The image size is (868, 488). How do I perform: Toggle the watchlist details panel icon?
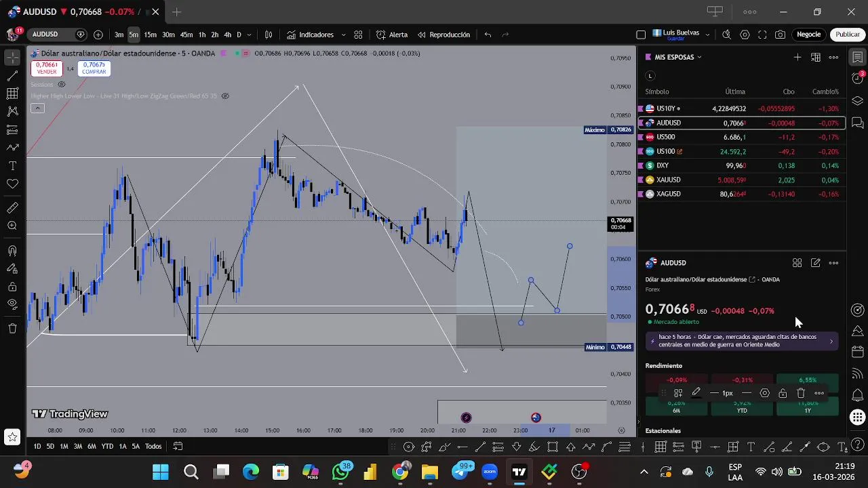click(x=858, y=58)
